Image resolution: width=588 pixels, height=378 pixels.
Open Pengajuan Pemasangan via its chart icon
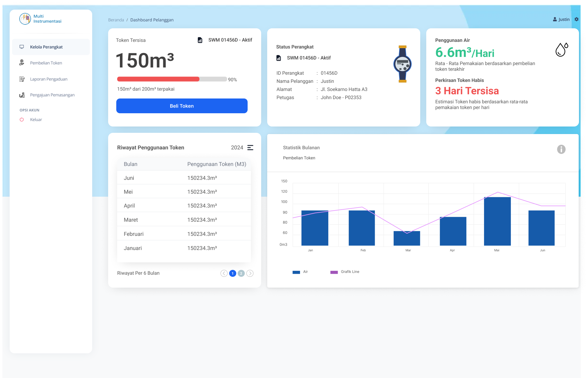point(22,95)
